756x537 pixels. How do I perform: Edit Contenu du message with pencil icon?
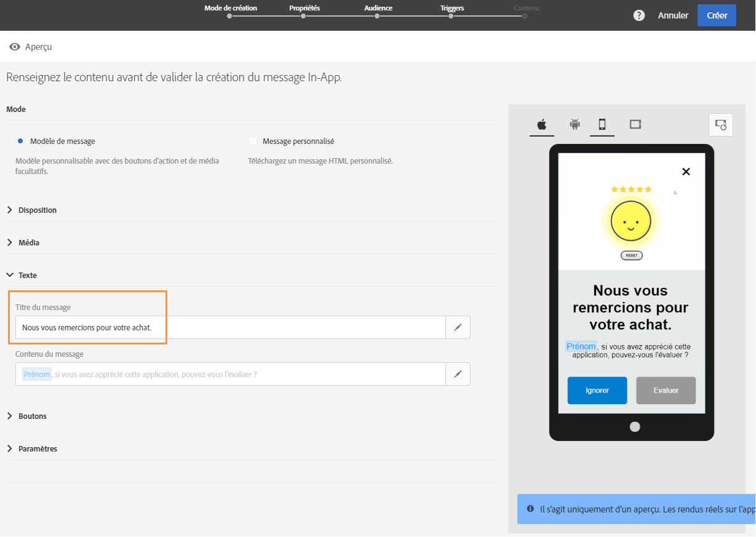(458, 374)
